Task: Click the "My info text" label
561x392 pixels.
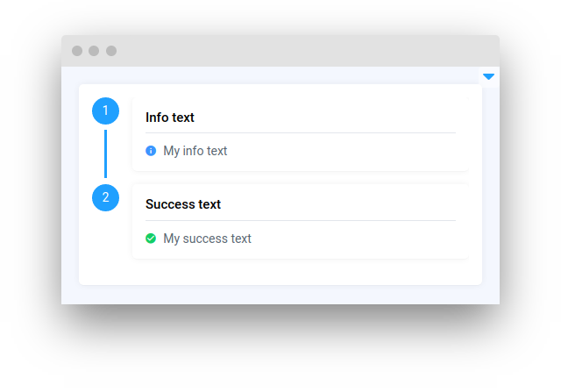Action: 195,151
